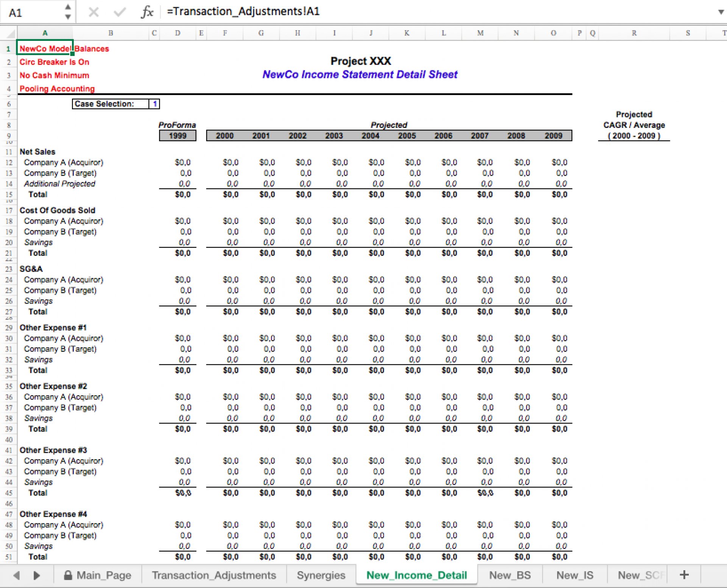Select row 1 header
Image resolution: width=727 pixels, height=588 pixels.
coord(8,49)
